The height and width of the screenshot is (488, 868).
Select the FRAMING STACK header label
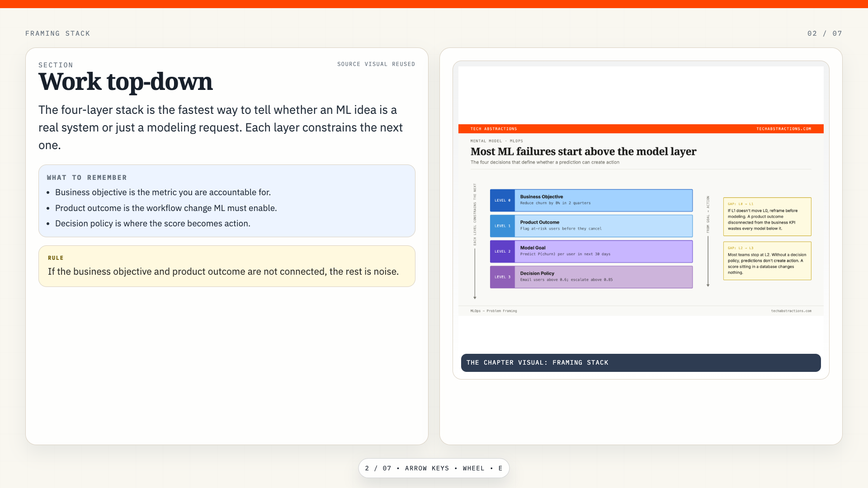click(x=58, y=33)
